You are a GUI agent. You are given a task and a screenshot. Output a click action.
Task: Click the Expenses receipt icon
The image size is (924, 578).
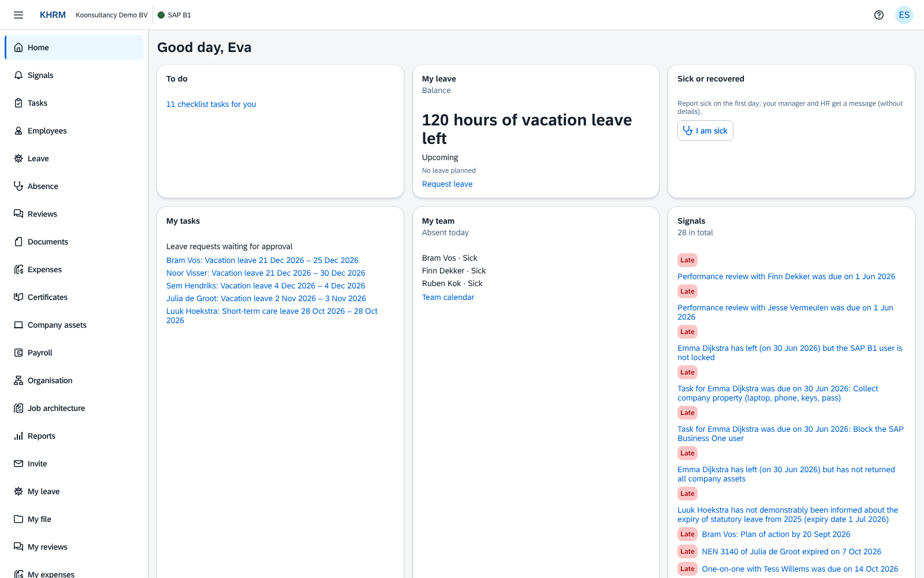18,269
